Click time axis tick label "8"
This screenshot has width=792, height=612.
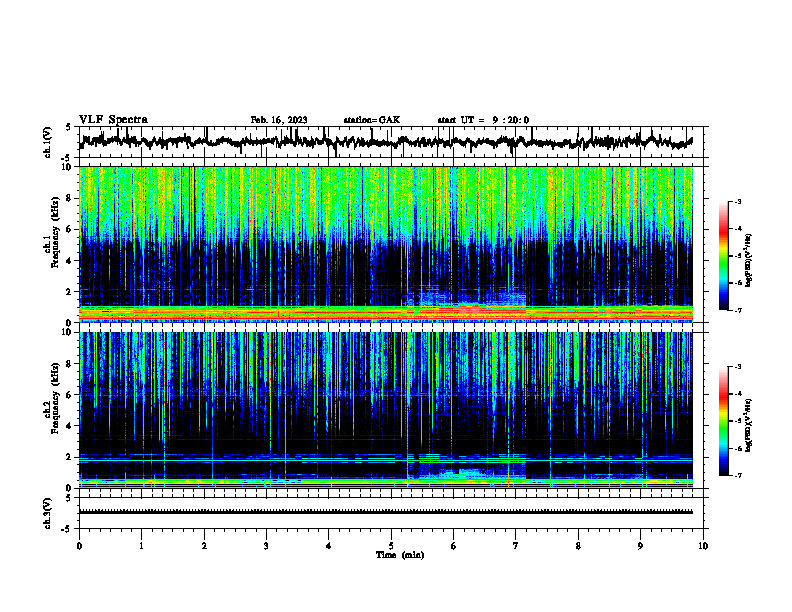point(578,546)
